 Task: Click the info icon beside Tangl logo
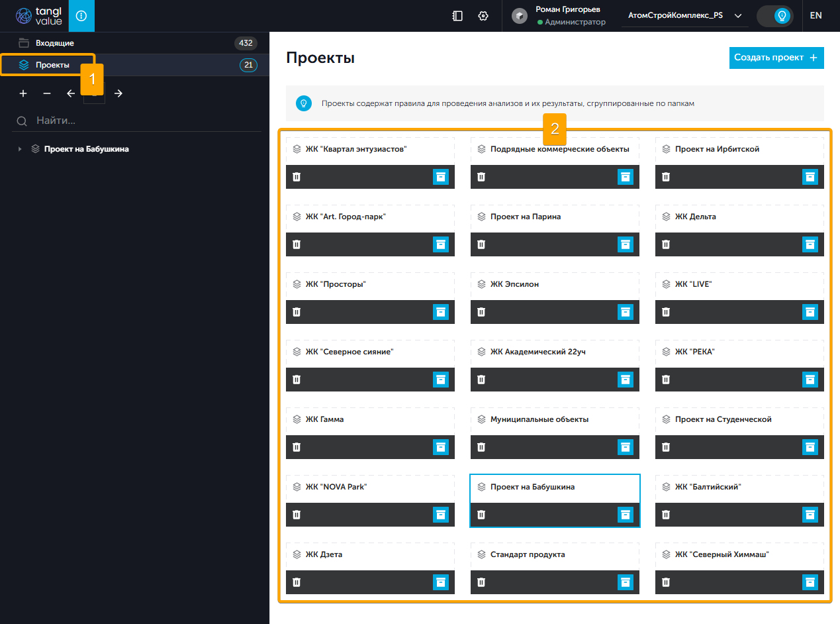pyautogui.click(x=81, y=16)
